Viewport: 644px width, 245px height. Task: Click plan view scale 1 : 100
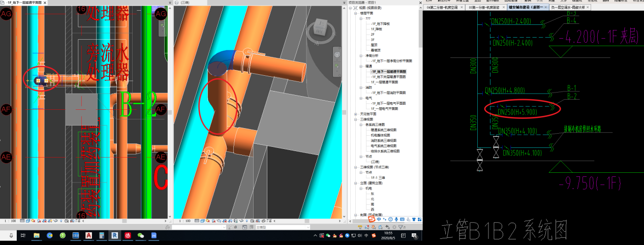click(10, 221)
